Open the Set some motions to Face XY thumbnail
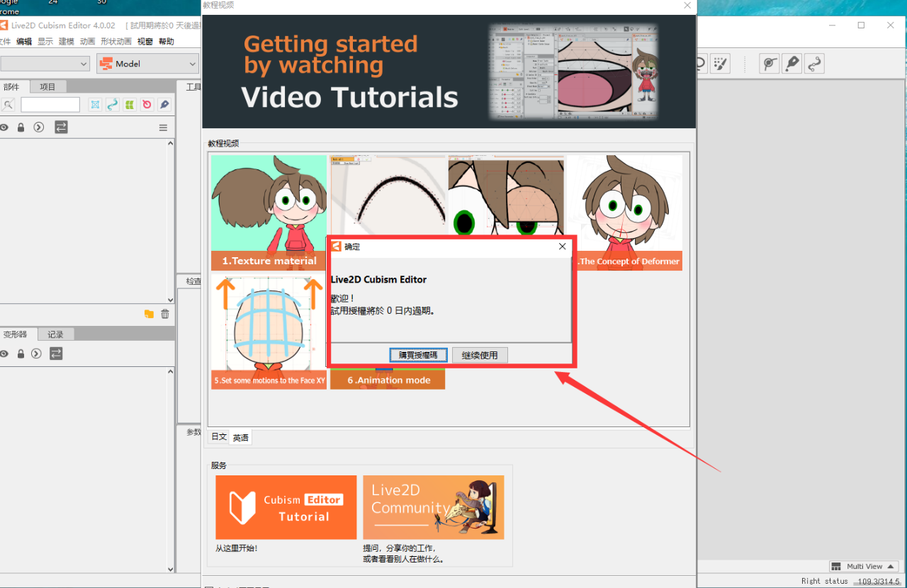 click(269, 332)
